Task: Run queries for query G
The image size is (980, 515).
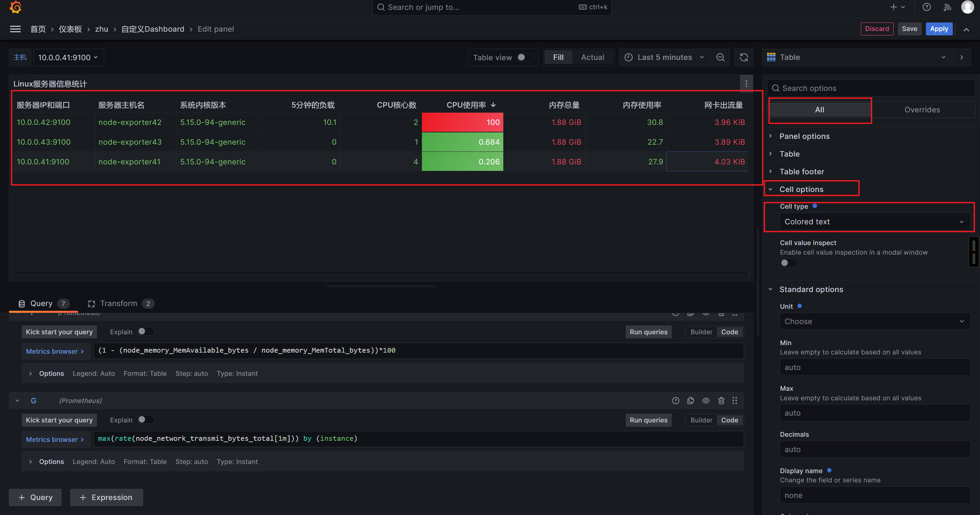Action: [x=648, y=420]
